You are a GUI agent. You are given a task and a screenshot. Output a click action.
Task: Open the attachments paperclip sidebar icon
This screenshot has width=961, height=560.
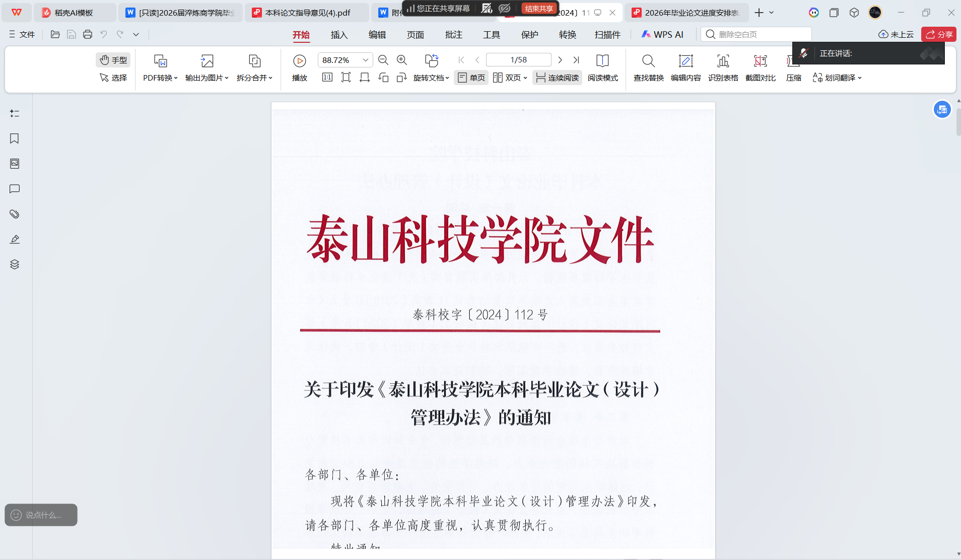[15, 214]
